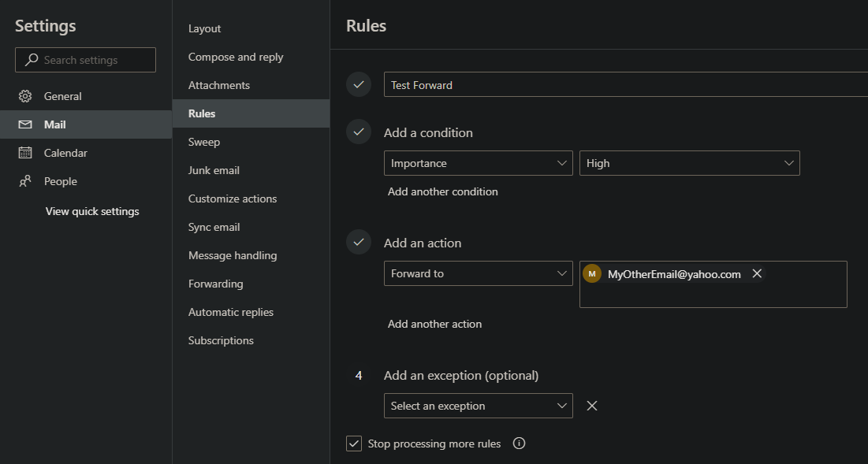Click the info icon beside Stop processing more rules

click(x=519, y=444)
